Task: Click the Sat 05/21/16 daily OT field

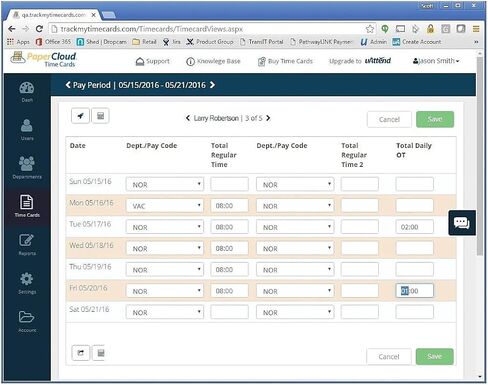Action: coord(415,312)
